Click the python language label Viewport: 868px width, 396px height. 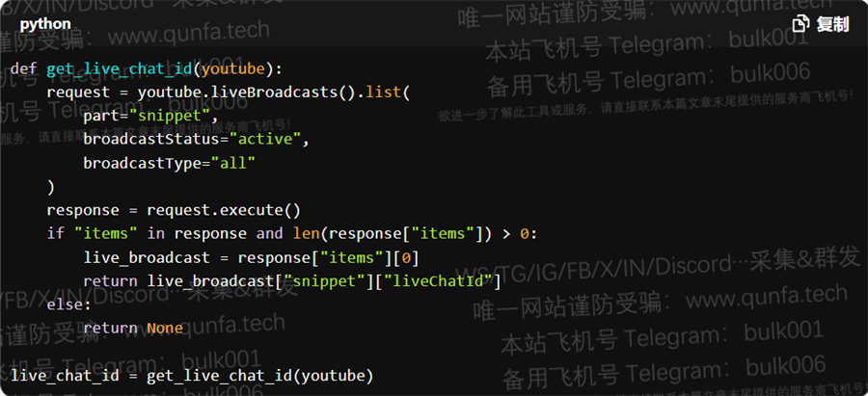(x=45, y=24)
